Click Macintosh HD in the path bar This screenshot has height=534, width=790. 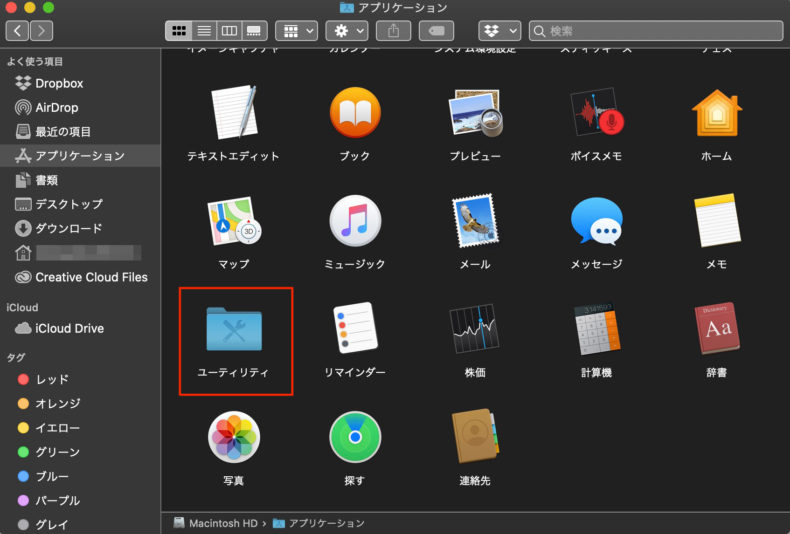(x=216, y=523)
